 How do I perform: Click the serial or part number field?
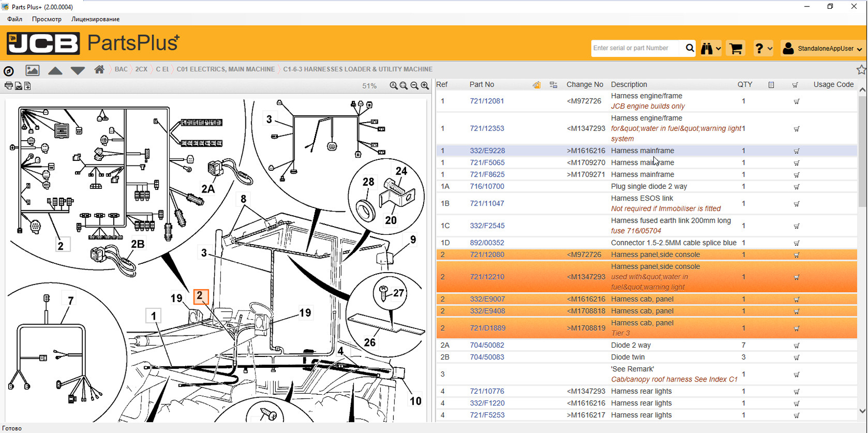635,48
